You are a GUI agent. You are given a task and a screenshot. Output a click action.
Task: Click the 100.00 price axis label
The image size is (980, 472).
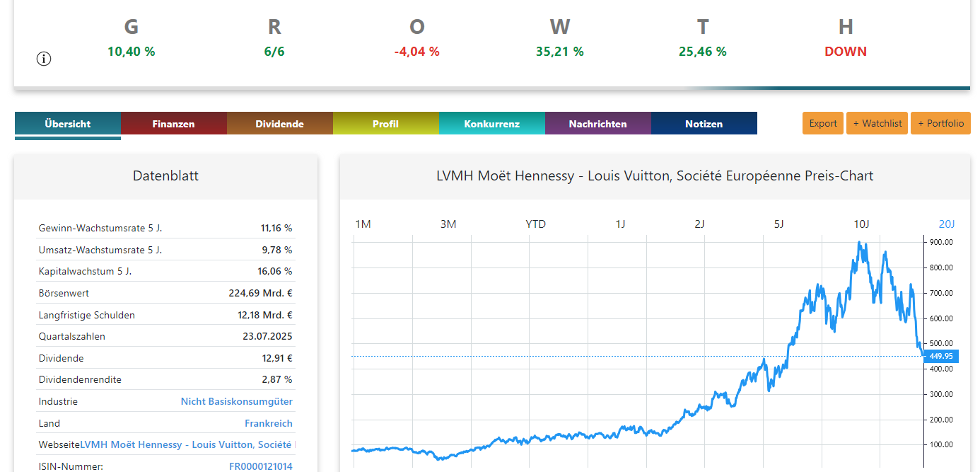941,445
